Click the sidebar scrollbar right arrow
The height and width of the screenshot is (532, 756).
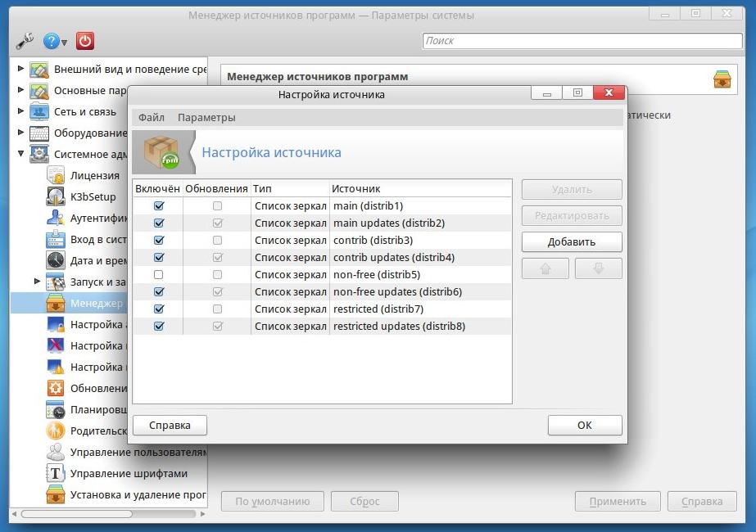[x=203, y=514]
